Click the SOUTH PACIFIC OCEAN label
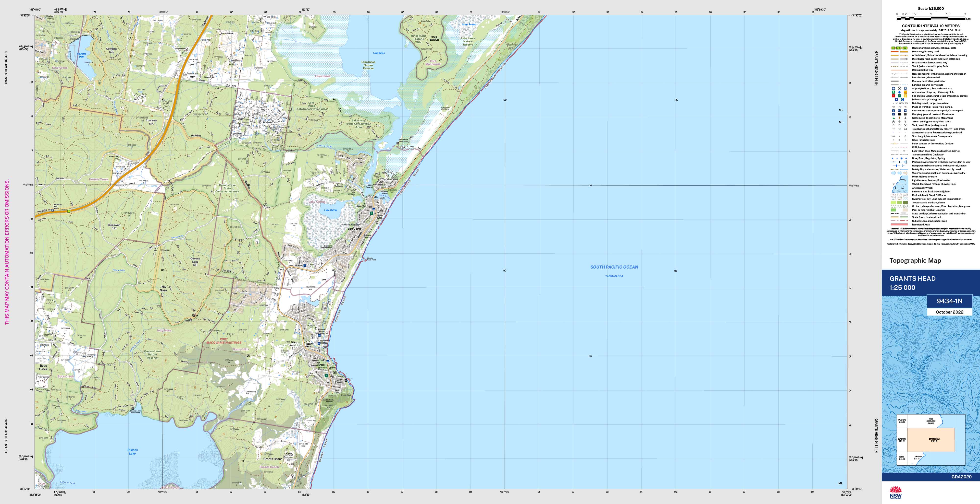The image size is (980, 504). (614, 267)
